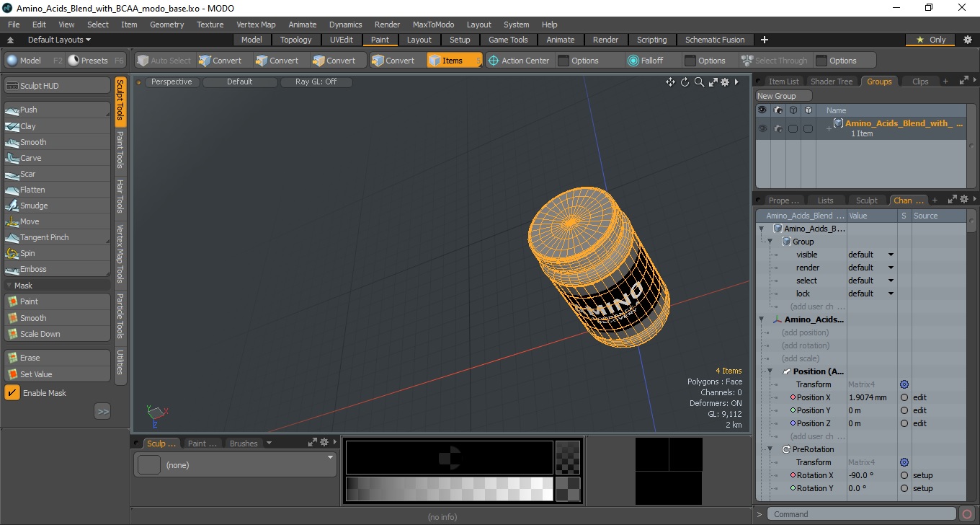Open the lock channel default dropdown
980x525 pixels.
(x=871, y=294)
